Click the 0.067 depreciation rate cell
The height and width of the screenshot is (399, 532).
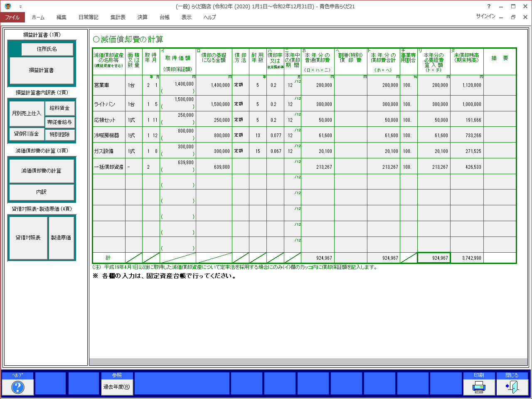(275, 151)
